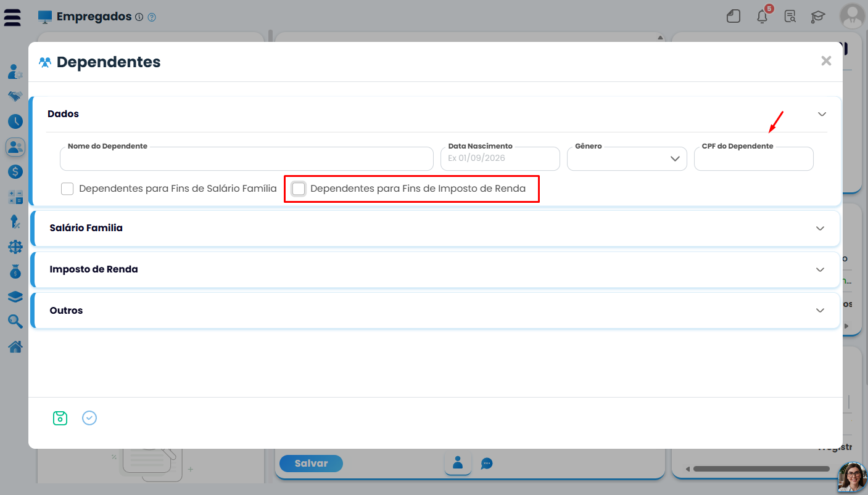Check Dependentes para Fins de Imposto de Renda

point(299,189)
